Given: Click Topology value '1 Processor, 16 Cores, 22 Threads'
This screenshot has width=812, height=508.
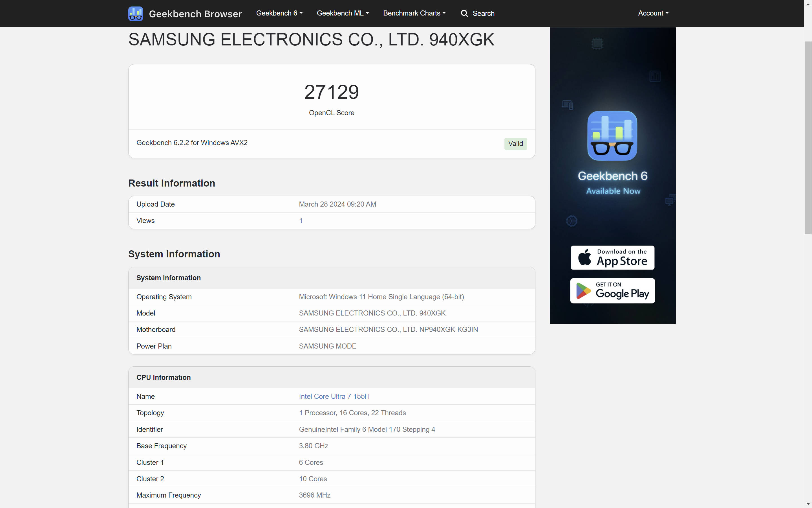Looking at the screenshot, I should click(x=352, y=413).
